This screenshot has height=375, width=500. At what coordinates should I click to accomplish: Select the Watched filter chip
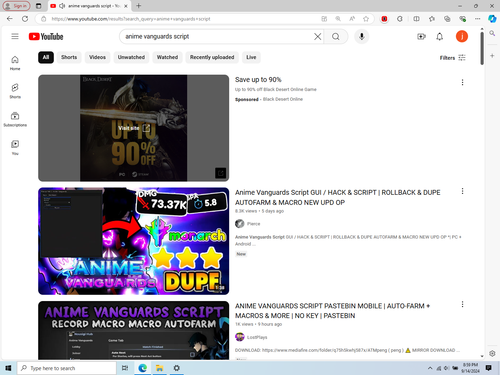[167, 57]
